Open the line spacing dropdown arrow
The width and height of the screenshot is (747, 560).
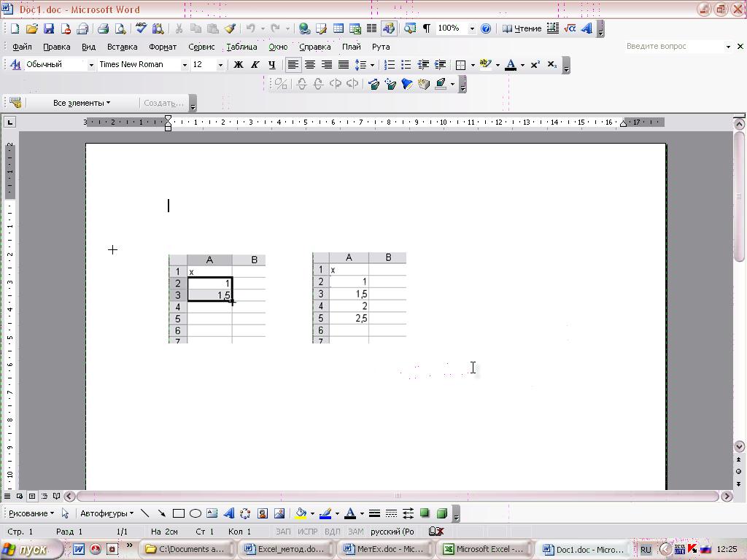372,65
